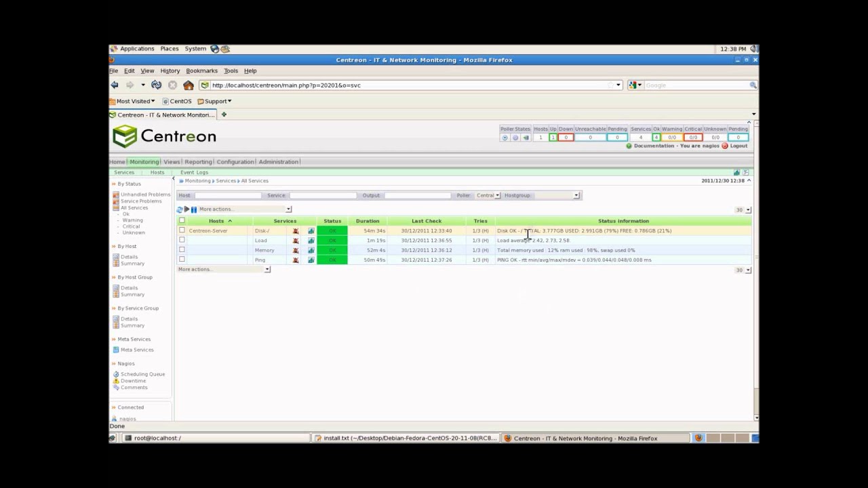Click Downtime warning icon
The height and width of the screenshot is (488, 868).
[116, 381]
